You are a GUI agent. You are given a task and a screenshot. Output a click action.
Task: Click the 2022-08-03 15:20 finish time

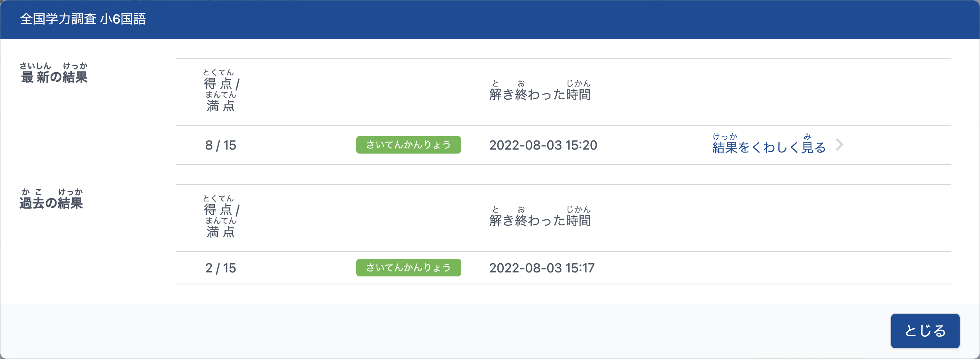pyautogui.click(x=543, y=145)
